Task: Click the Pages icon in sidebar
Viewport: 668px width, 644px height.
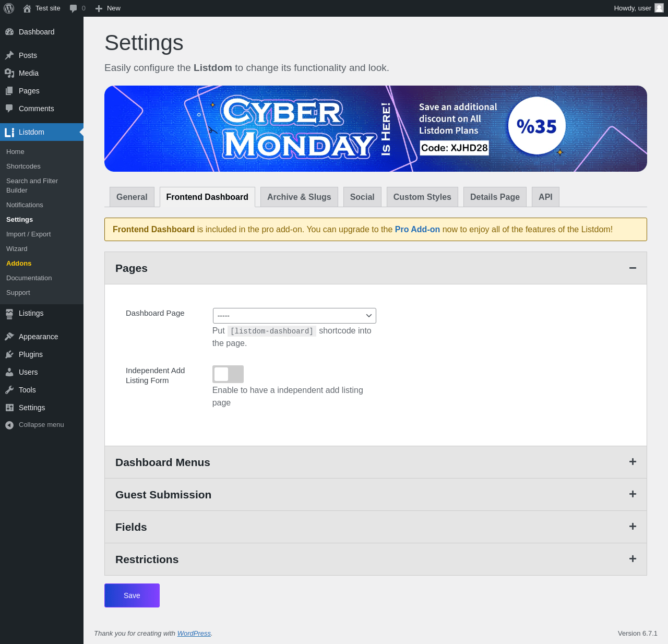Action: (x=9, y=91)
